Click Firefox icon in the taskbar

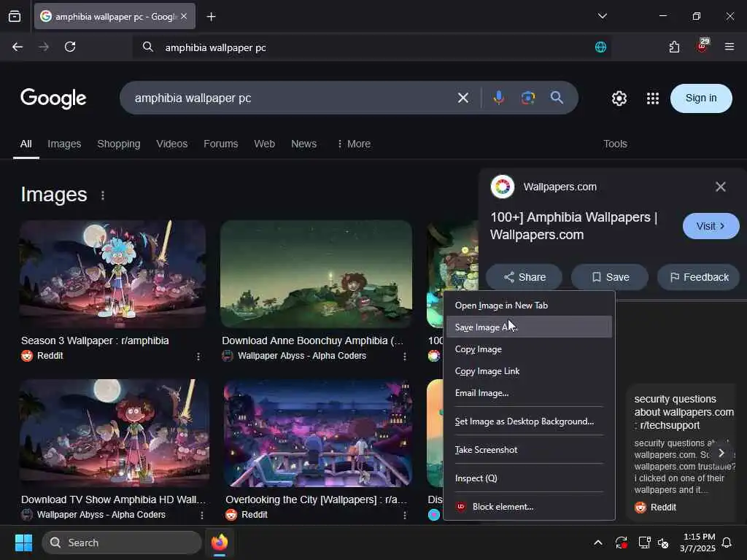219,542
